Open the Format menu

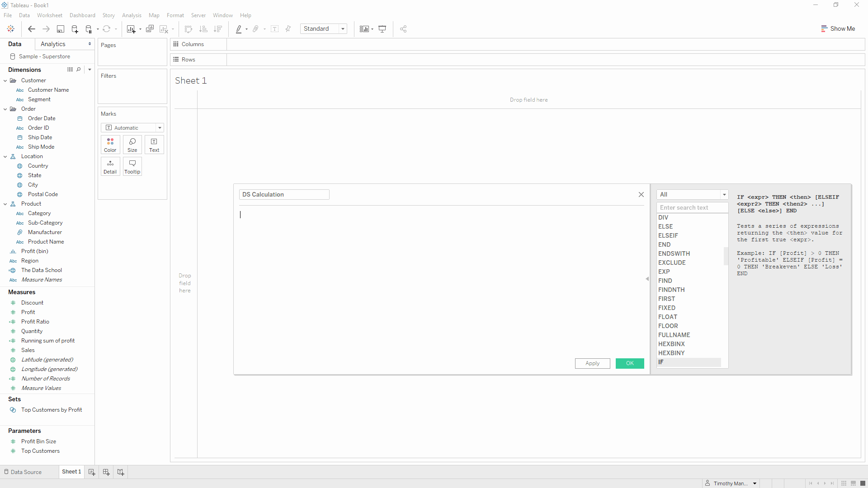[x=175, y=15]
